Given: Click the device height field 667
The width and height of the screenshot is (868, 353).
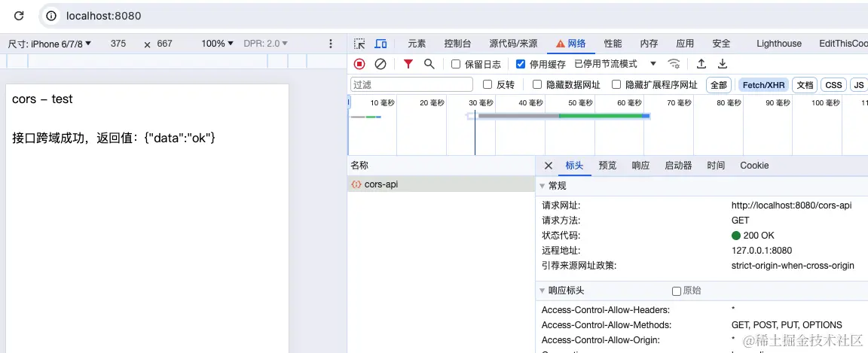Looking at the screenshot, I should (165, 44).
